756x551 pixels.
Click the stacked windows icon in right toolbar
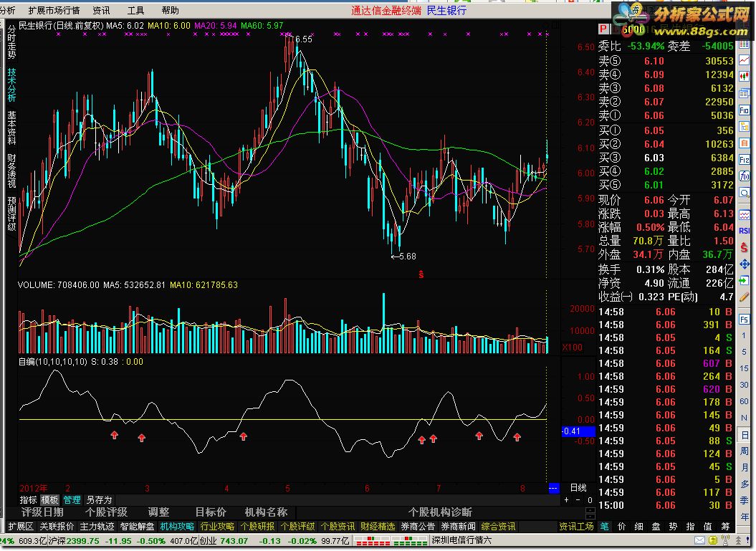pyautogui.click(x=745, y=93)
